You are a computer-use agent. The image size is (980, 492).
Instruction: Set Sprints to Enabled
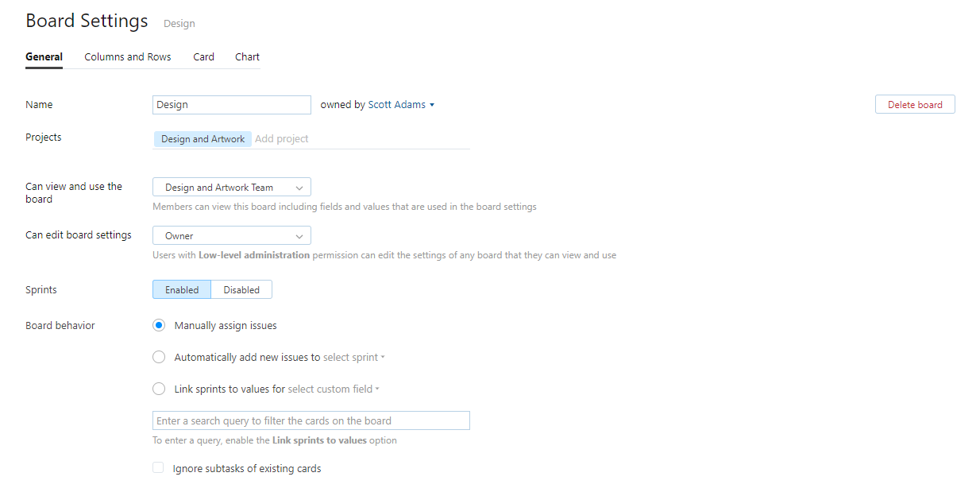tap(182, 290)
